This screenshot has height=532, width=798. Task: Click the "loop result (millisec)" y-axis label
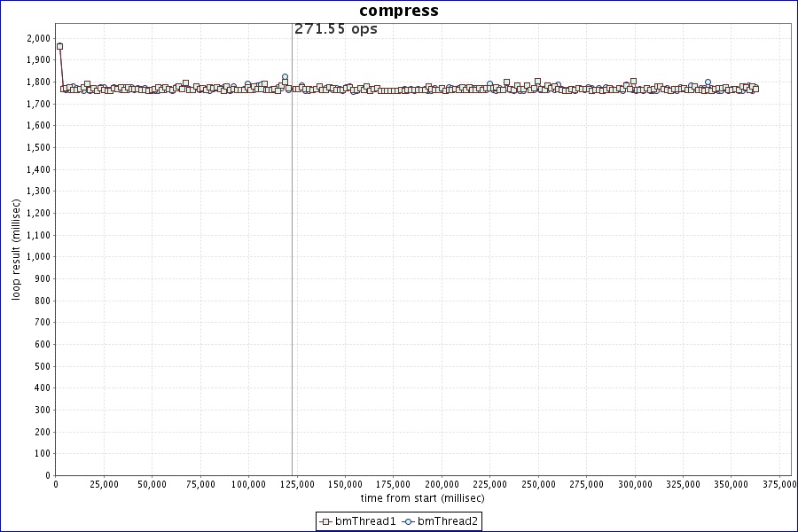pos(16,249)
